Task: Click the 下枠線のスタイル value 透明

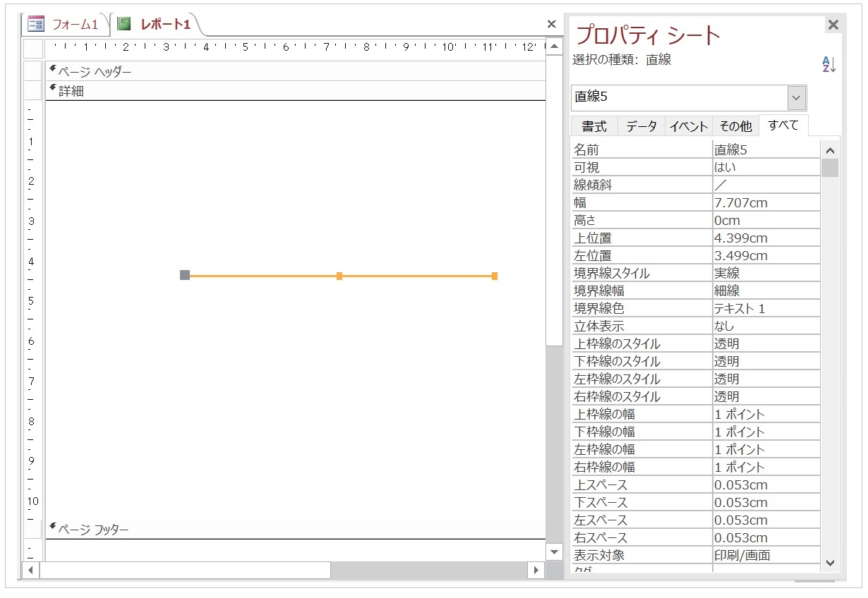Action: (x=766, y=361)
